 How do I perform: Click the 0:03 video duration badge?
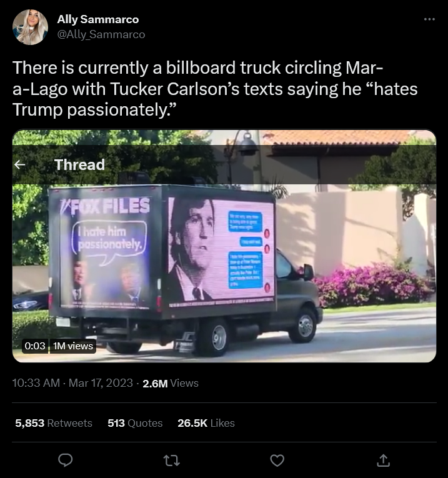[x=35, y=346]
